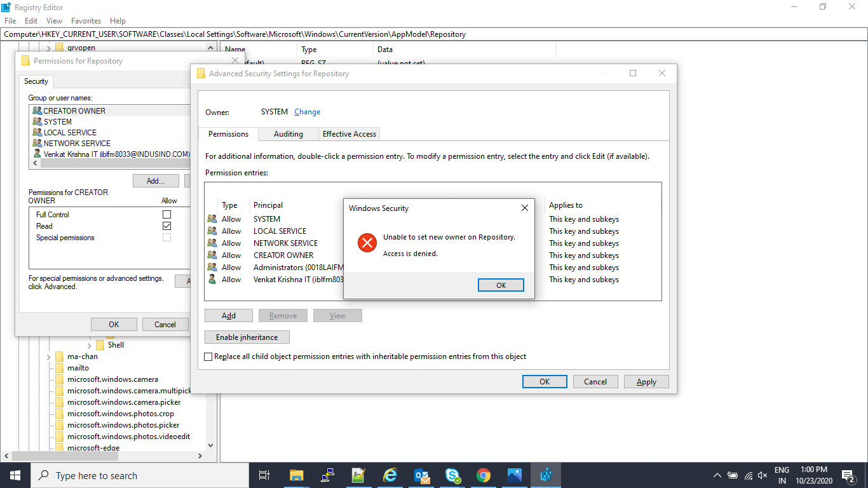Viewport: 868px width, 488px height.
Task: Expand the grvopen registry key
Action: click(x=48, y=48)
